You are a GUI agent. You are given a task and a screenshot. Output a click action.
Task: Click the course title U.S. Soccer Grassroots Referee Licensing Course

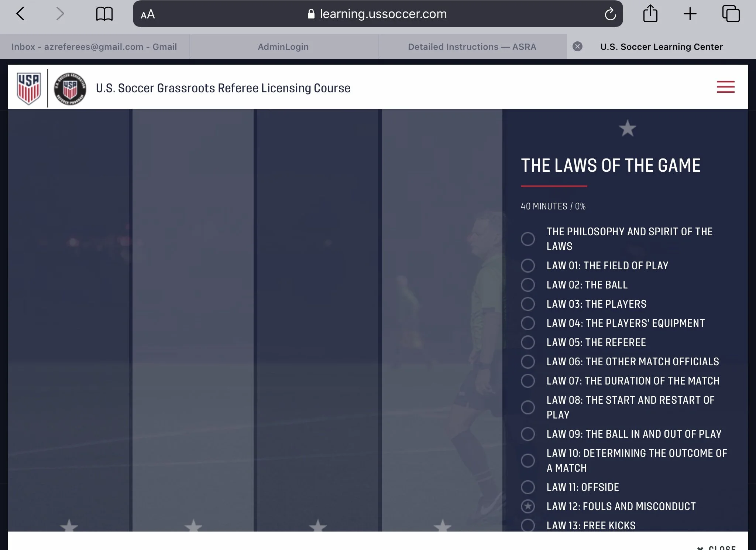point(223,88)
